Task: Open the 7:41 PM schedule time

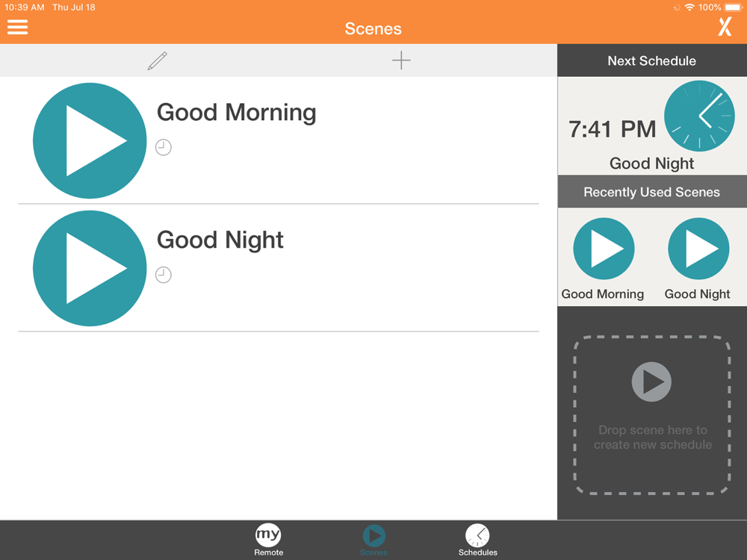Action: pos(613,129)
